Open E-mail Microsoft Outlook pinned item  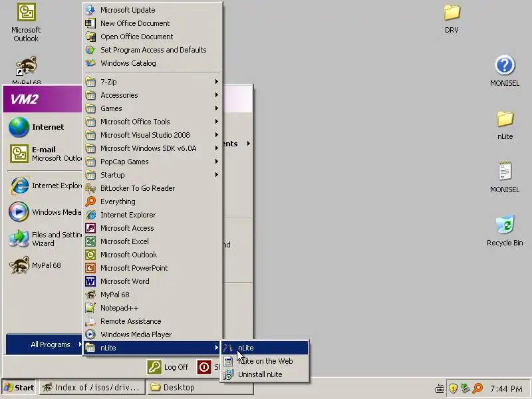coord(44,154)
